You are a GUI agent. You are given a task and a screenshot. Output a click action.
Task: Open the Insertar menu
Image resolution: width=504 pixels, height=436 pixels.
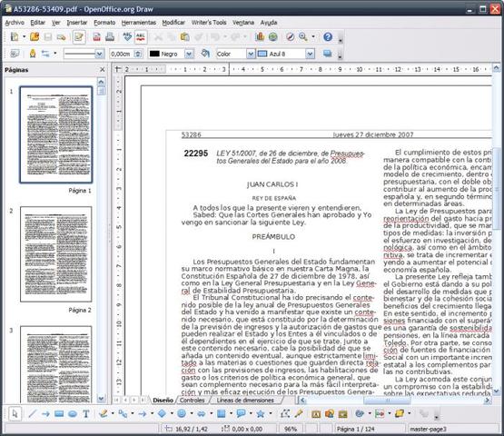pos(77,23)
